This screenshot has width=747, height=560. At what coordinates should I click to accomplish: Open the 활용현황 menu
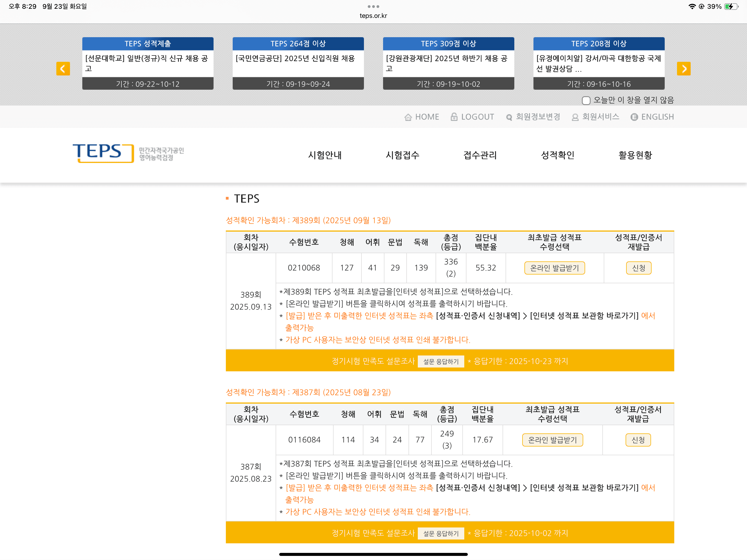(x=635, y=155)
